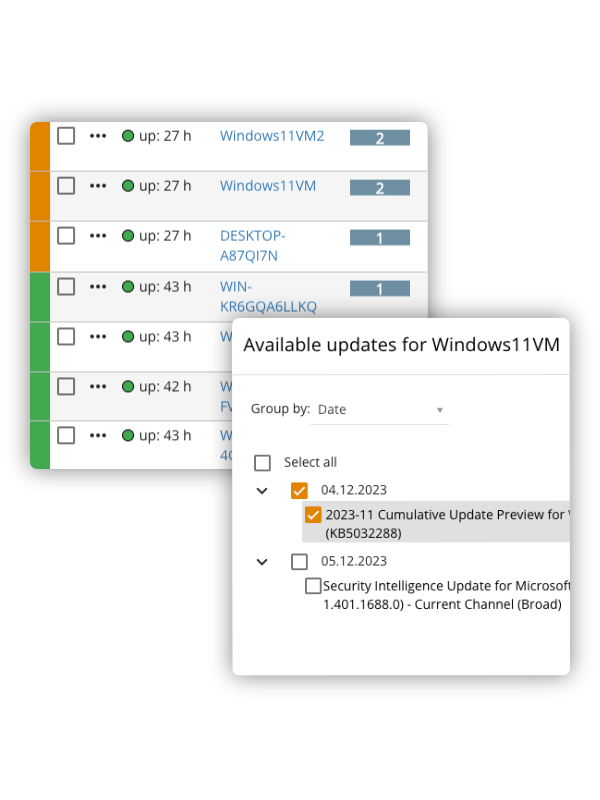Screen dimensions: 600x800
Task: Open the Group by Date dropdown
Action: point(380,410)
